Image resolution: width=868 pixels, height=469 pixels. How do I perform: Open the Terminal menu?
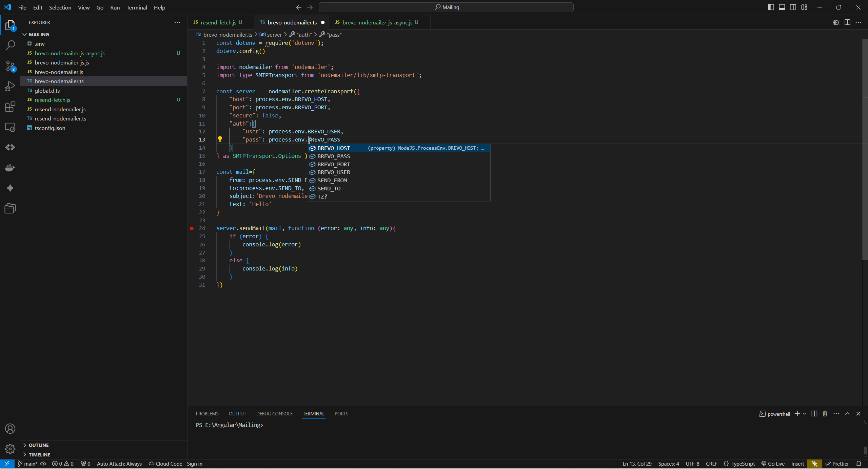tap(137, 7)
